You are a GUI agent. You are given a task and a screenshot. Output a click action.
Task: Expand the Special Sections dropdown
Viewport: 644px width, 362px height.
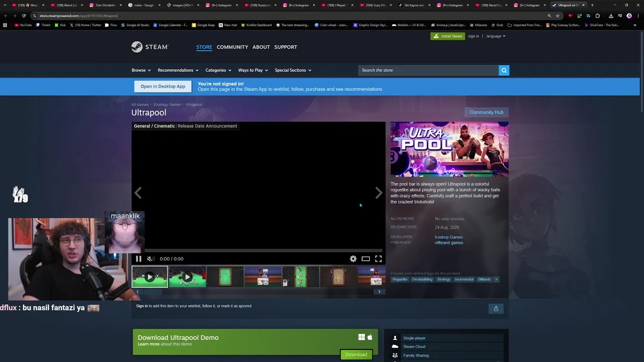pos(293,70)
